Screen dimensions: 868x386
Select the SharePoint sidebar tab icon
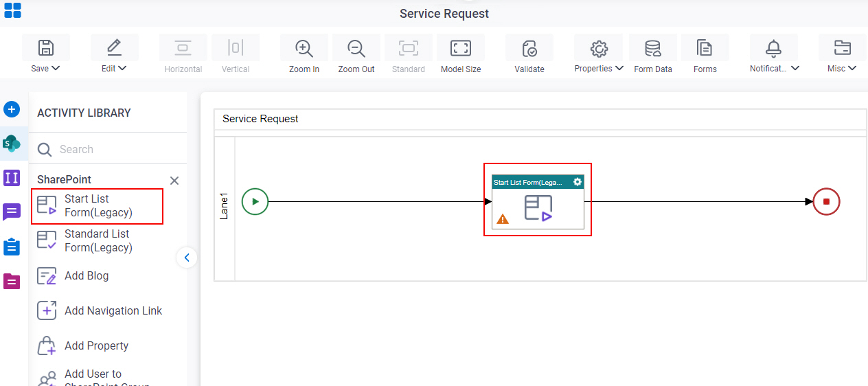[12, 143]
